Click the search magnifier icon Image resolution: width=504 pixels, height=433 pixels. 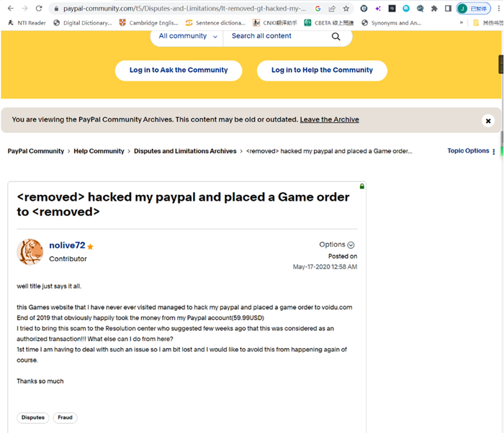[336, 37]
